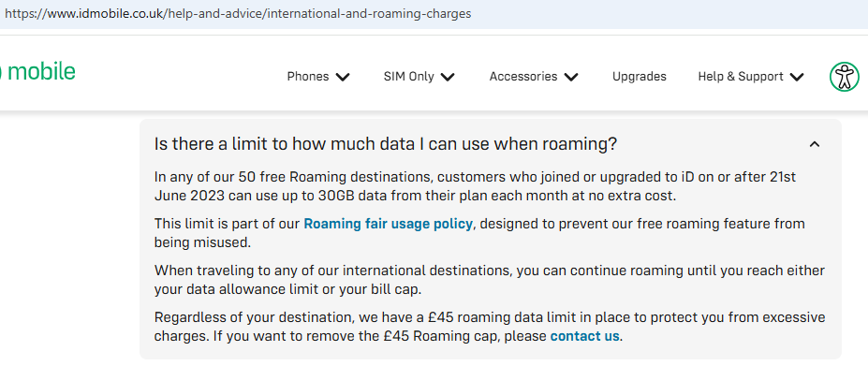
Task: Click the 30GB data limit paragraph
Action: (x=475, y=186)
